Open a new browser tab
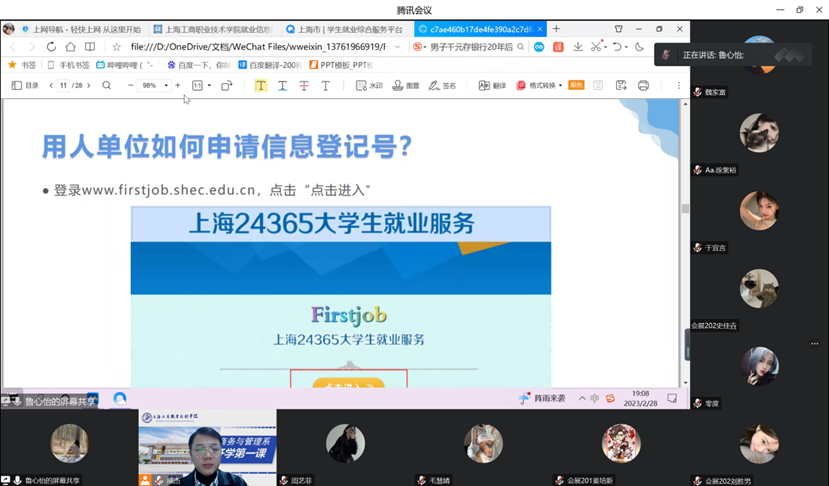Viewport: 829px width, 486px height. [556, 29]
